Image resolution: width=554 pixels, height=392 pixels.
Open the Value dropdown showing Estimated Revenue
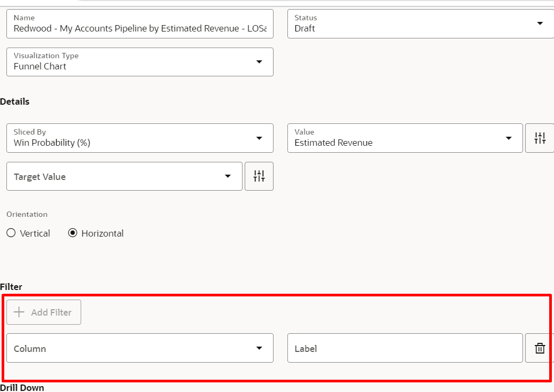click(x=405, y=138)
